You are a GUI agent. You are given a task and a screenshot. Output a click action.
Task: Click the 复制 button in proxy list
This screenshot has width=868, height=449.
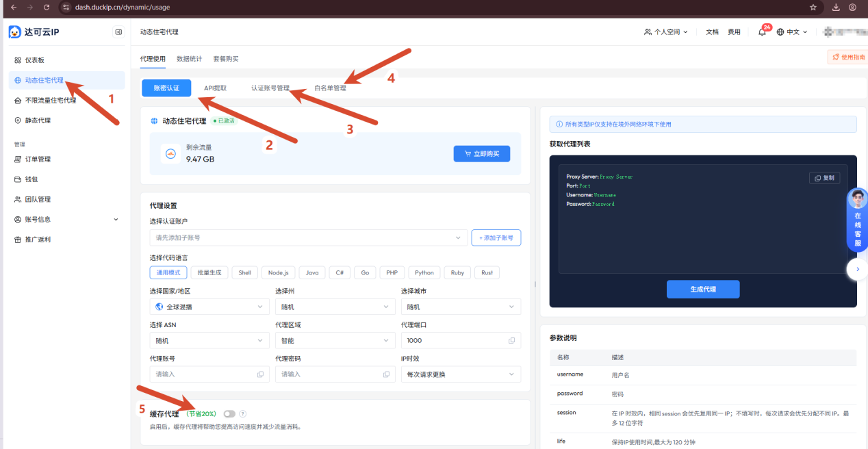824,178
